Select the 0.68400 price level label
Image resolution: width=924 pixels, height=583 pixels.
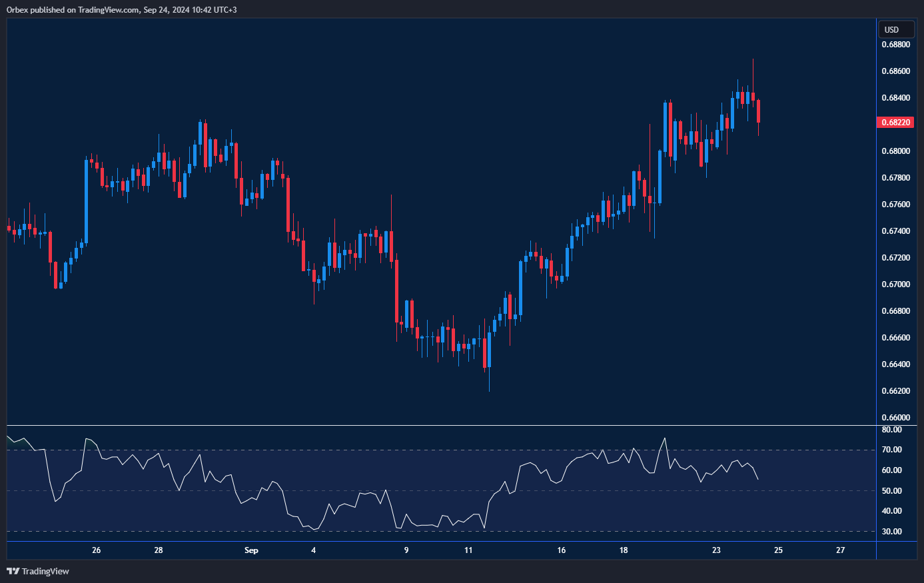(x=896, y=98)
